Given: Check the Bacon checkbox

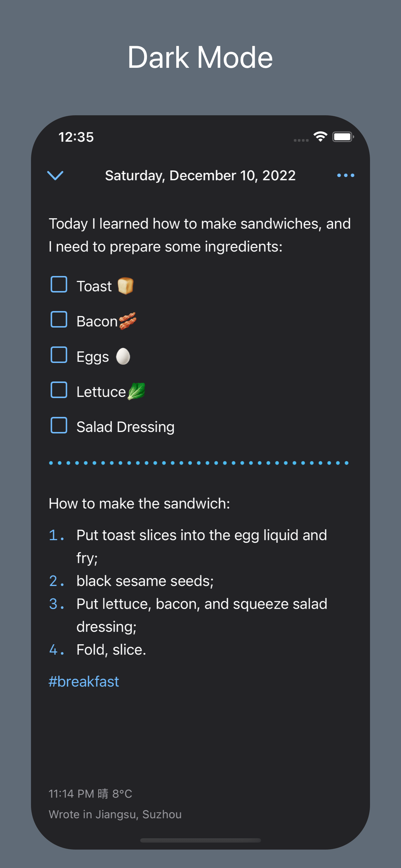Looking at the screenshot, I should (59, 319).
